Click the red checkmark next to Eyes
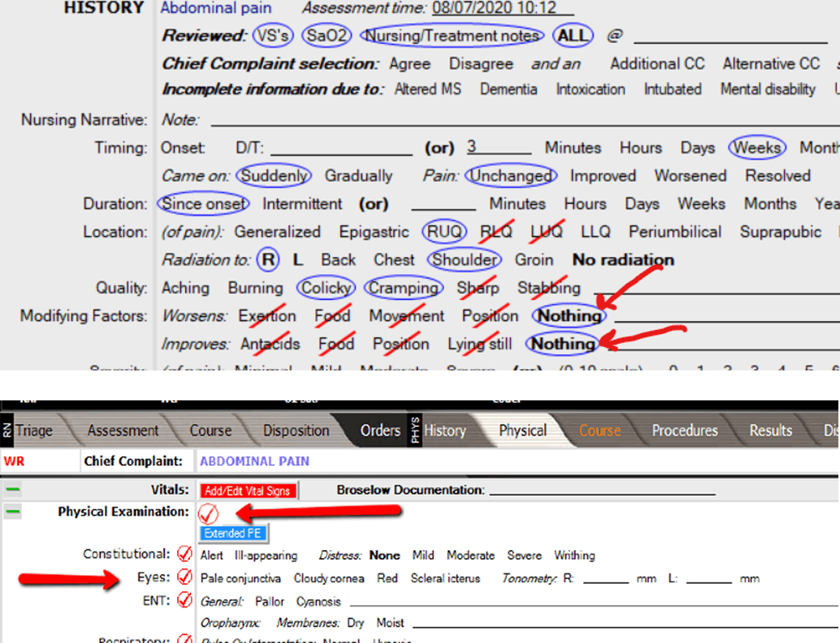This screenshot has width=840, height=643. point(185,577)
